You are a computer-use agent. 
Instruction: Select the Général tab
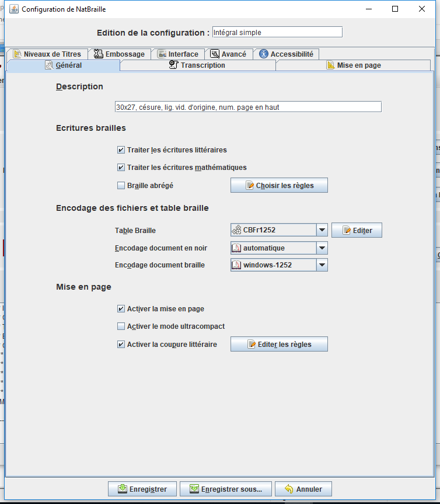63,65
